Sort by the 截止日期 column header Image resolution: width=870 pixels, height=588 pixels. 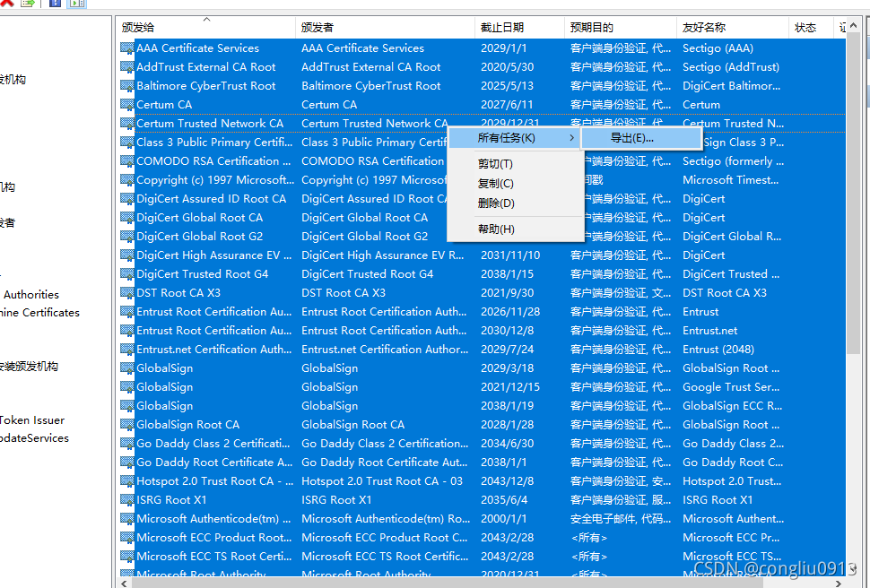click(x=519, y=28)
